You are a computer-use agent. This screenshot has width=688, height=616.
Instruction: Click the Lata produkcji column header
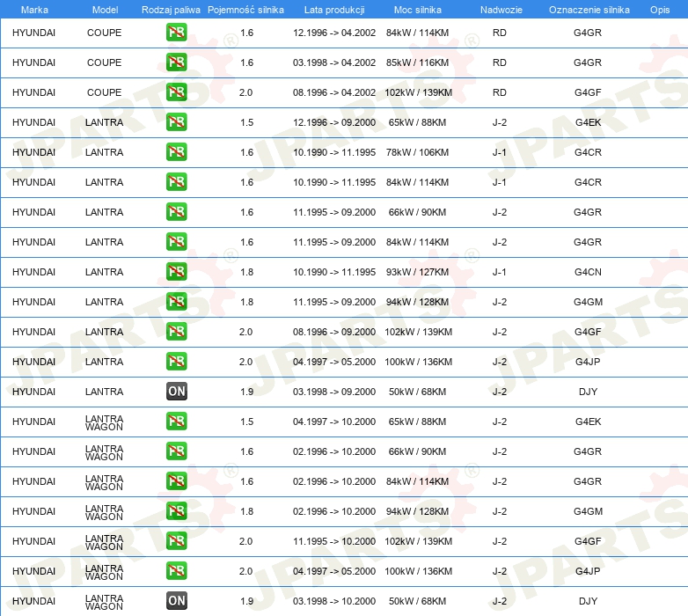[334, 10]
